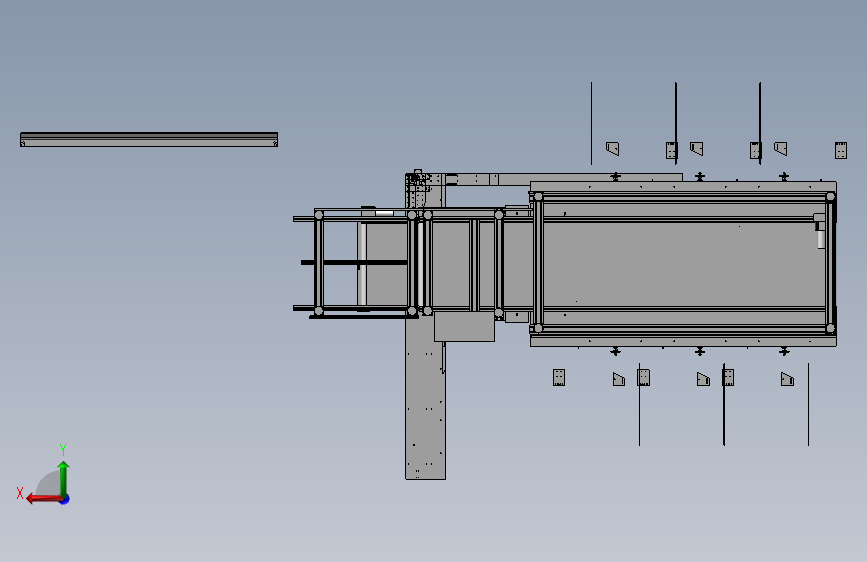The image size is (867, 562).
Task: Click the green Y axis arrow of the triad
Action: [64, 478]
